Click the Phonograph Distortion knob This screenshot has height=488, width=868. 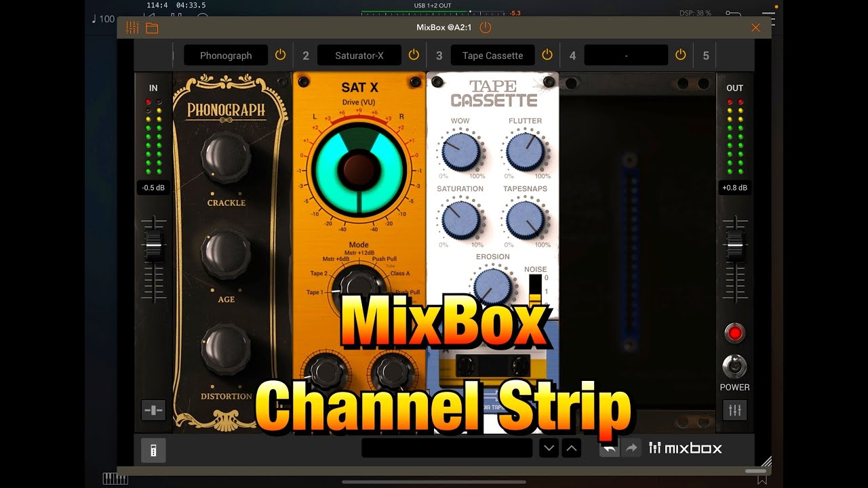tap(226, 349)
